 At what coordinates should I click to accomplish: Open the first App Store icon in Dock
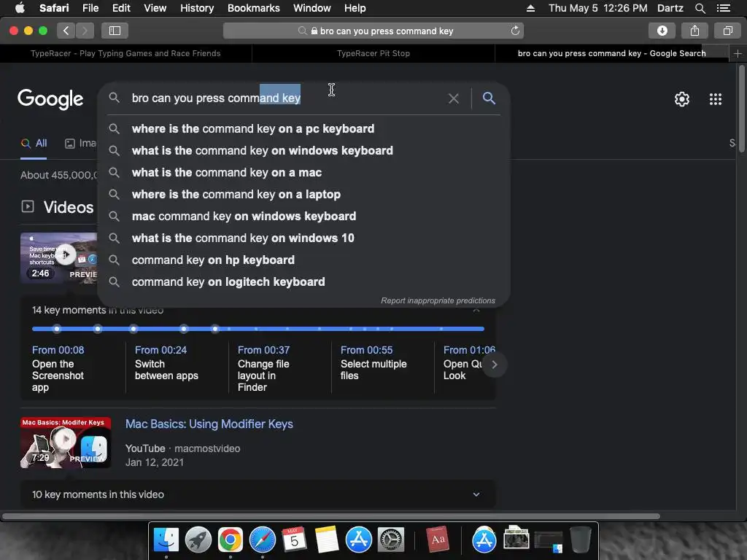tap(358, 540)
